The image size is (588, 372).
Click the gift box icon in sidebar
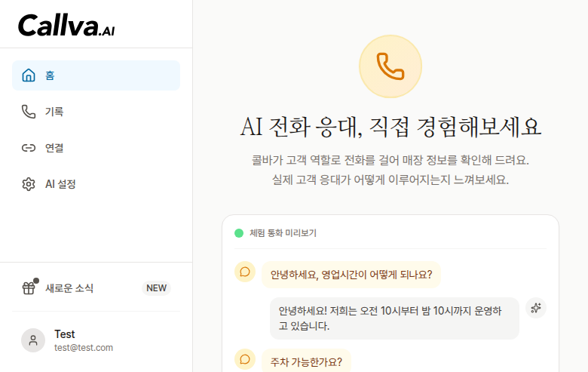[x=29, y=287]
